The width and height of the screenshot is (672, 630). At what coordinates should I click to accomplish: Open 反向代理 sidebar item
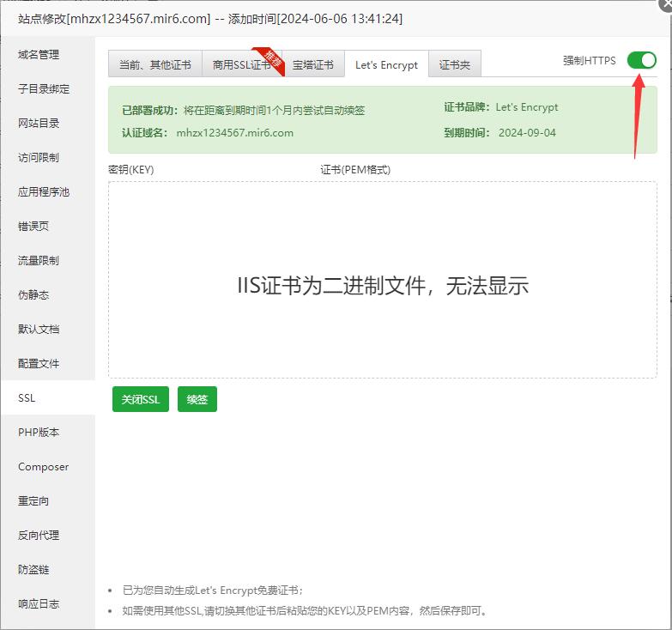pos(39,536)
